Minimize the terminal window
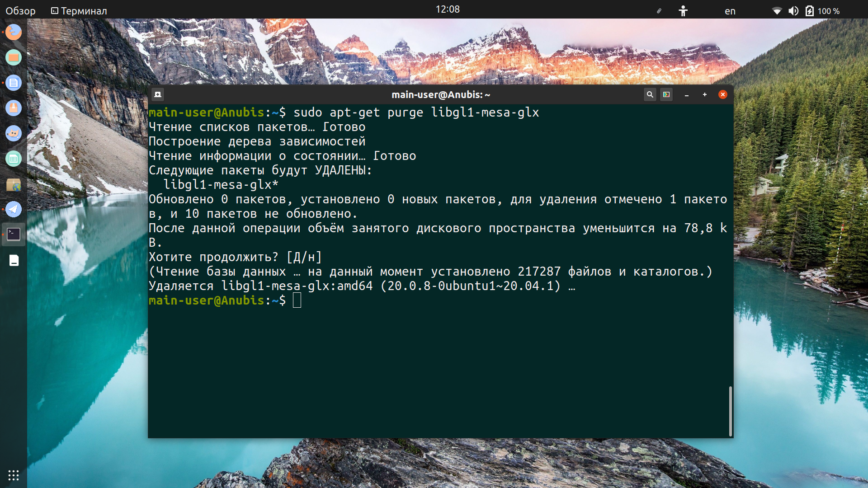The image size is (868, 488). point(687,95)
